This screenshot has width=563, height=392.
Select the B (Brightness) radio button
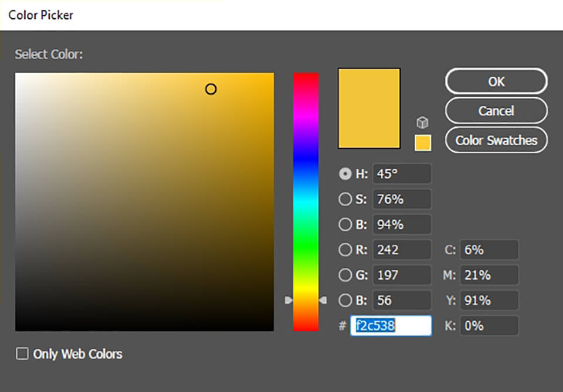pyautogui.click(x=346, y=224)
